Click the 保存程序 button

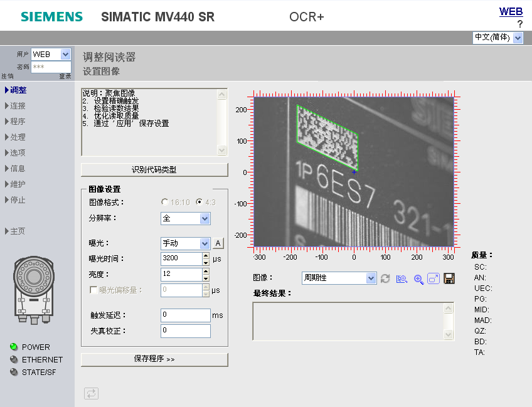(x=154, y=359)
